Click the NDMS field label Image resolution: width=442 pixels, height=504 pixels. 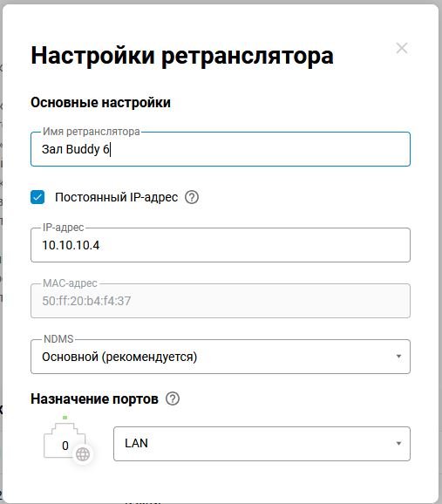58,339
